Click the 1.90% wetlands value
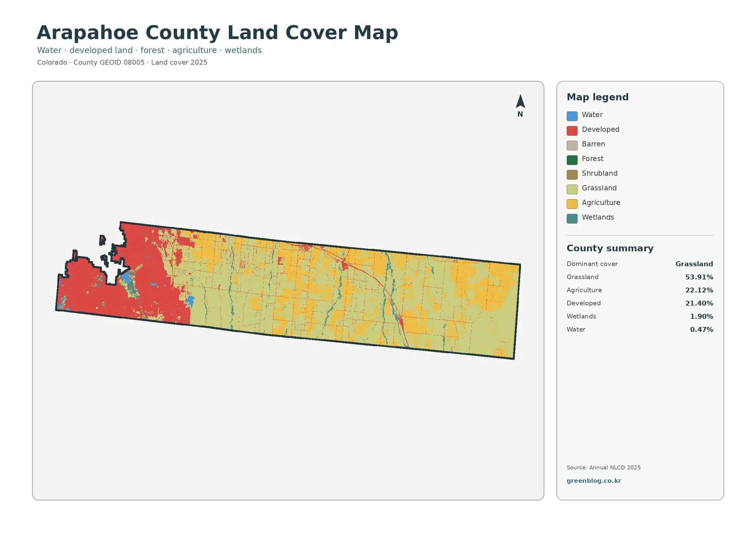This screenshot has height=535, width=756. pos(702,316)
